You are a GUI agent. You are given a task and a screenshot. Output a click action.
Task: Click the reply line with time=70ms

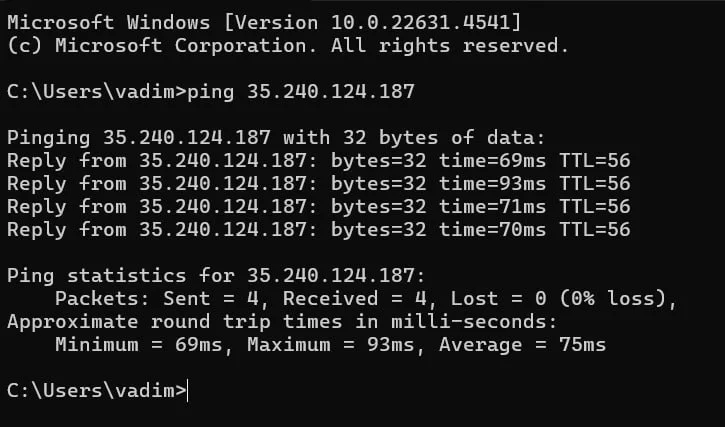coord(319,230)
